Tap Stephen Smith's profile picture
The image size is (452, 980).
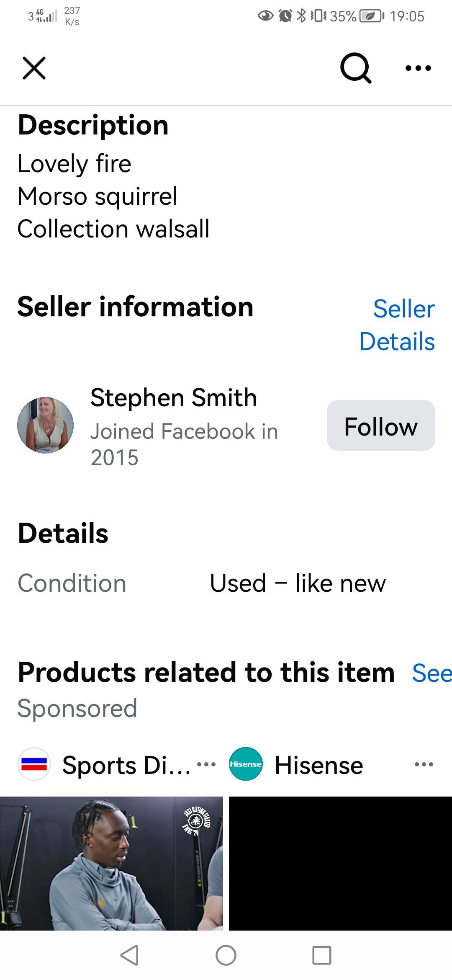(45, 425)
